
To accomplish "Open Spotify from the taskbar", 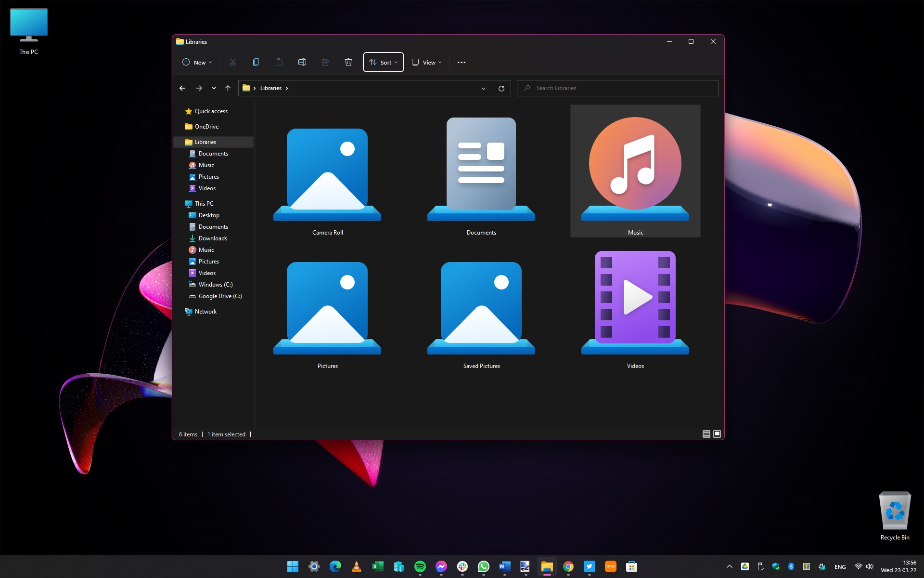I will click(420, 566).
